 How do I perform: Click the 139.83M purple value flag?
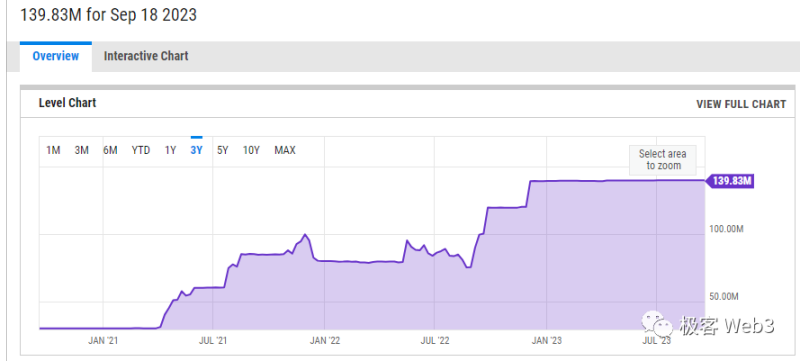coord(730,181)
